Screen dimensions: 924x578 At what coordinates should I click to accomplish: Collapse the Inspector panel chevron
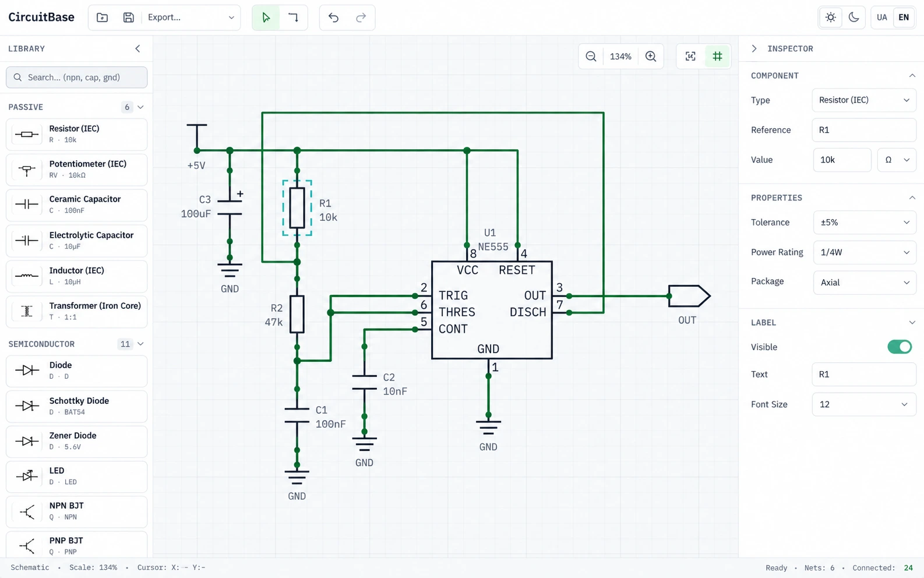(754, 49)
